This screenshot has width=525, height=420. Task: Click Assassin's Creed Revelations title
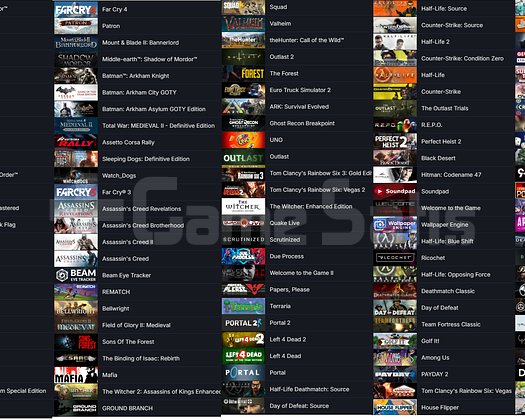pos(141,209)
